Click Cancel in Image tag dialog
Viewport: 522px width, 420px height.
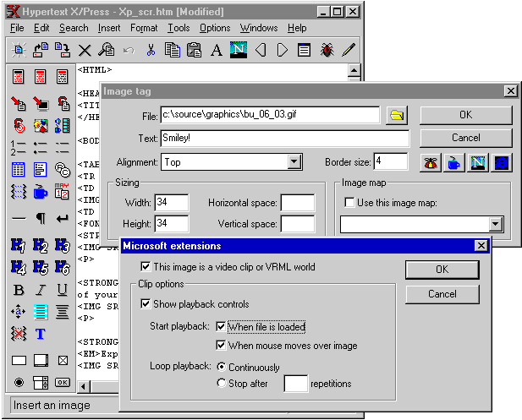pyautogui.click(x=465, y=138)
